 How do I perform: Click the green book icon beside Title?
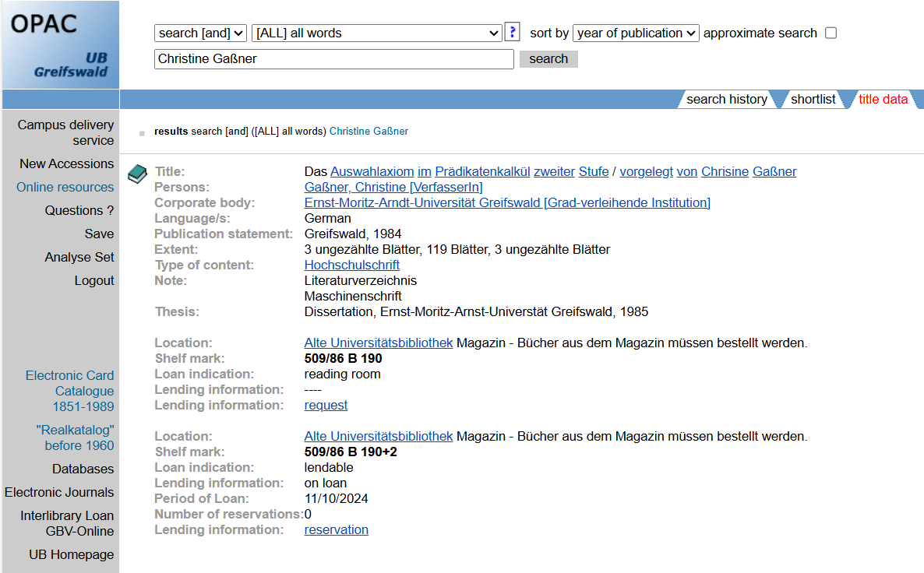137,174
